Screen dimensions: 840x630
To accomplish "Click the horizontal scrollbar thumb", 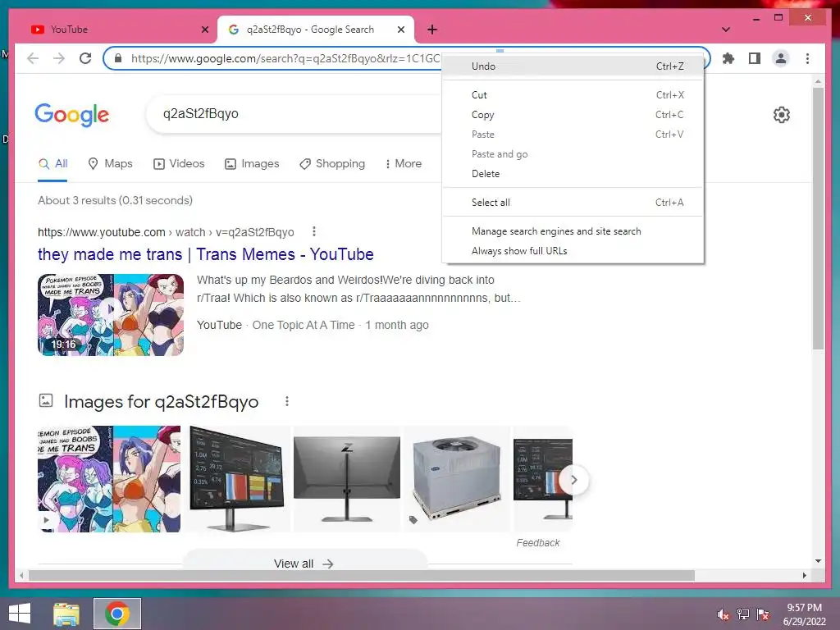I will [x=362, y=575].
